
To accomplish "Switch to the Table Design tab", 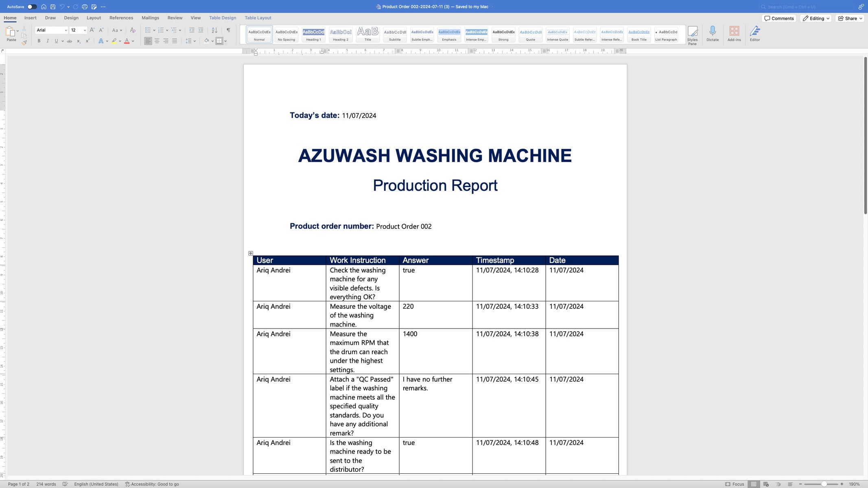I will pyautogui.click(x=222, y=17).
